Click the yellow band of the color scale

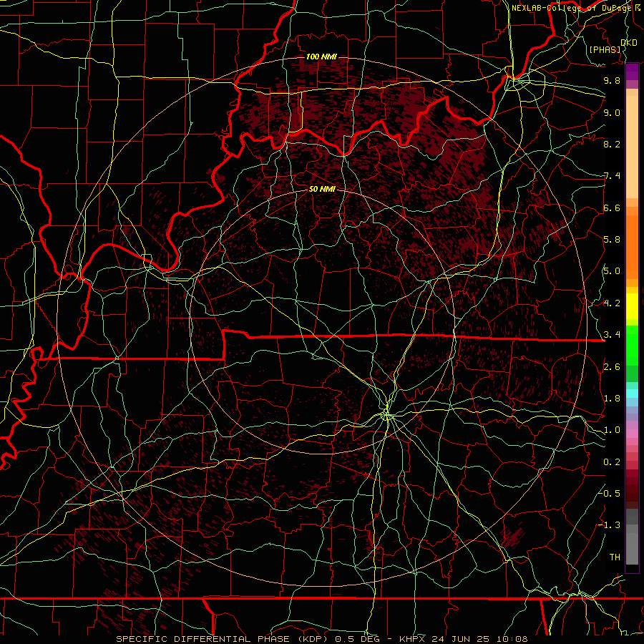(632, 306)
